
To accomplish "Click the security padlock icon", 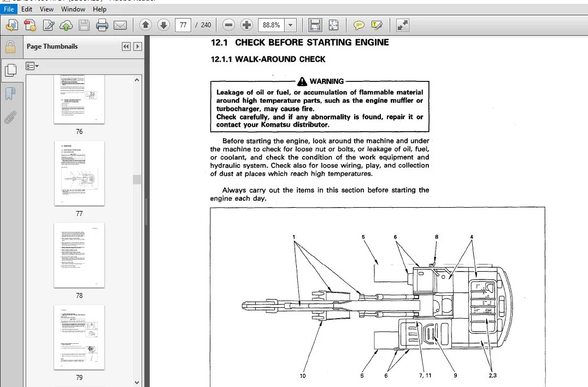I will click(x=10, y=47).
